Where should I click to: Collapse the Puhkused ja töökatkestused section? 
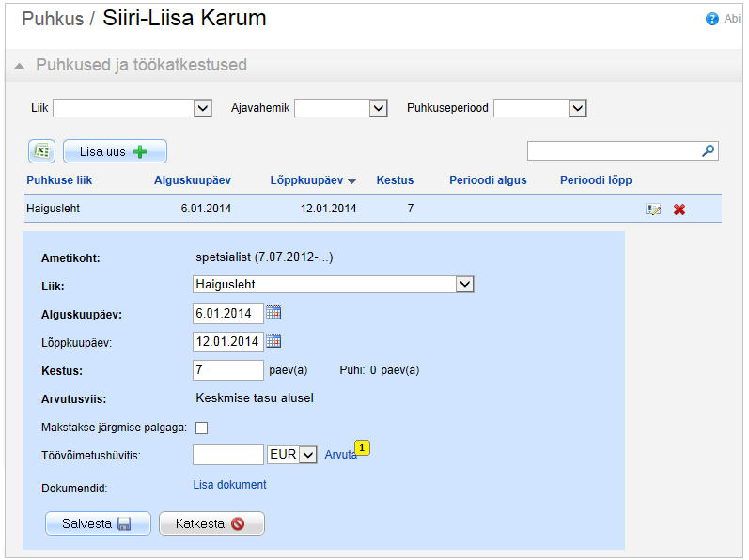point(19,66)
